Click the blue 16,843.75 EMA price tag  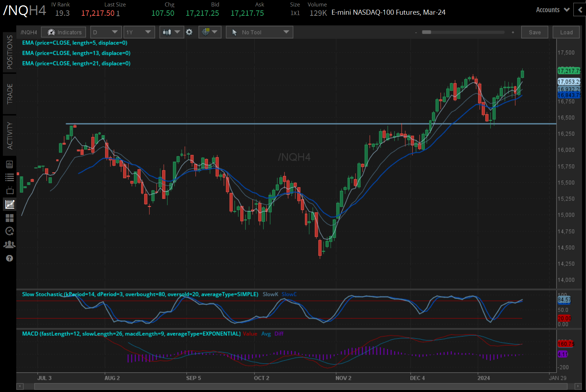[569, 95]
